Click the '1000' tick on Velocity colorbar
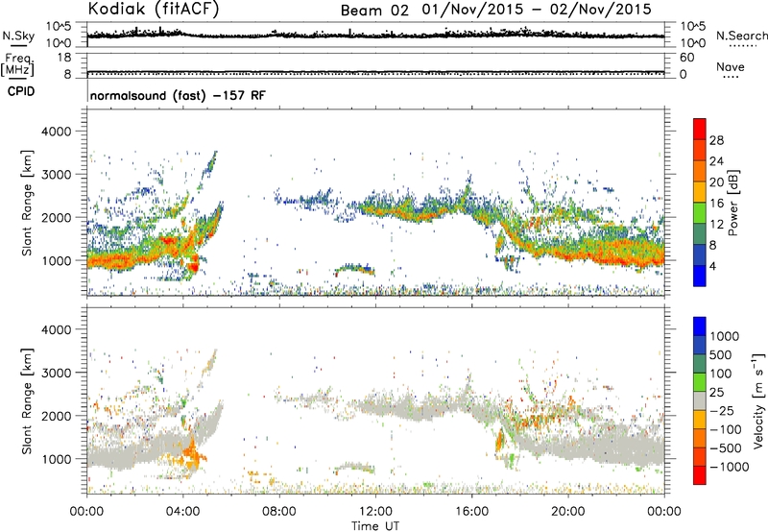Image resolution: width=768 pixels, height=532 pixels. pyautogui.click(x=725, y=336)
